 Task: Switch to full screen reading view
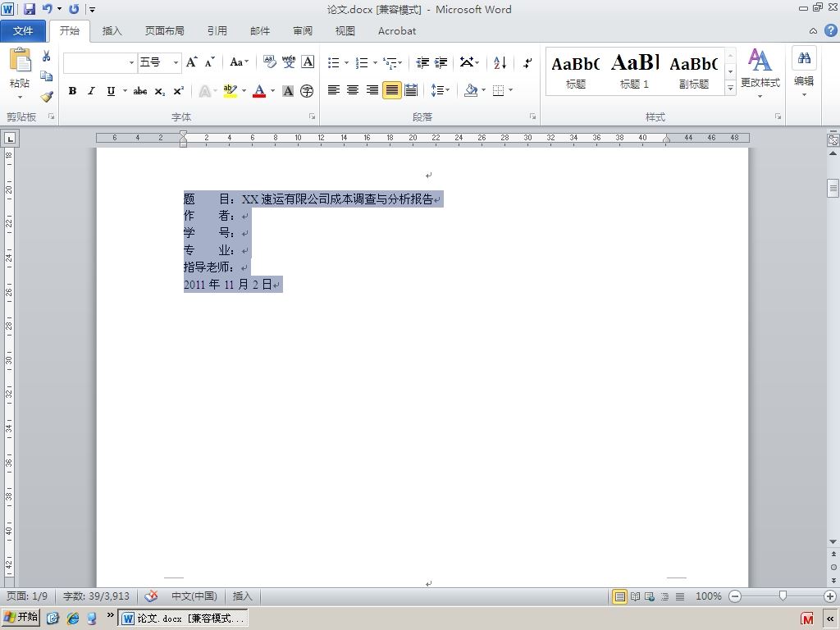(x=635, y=596)
